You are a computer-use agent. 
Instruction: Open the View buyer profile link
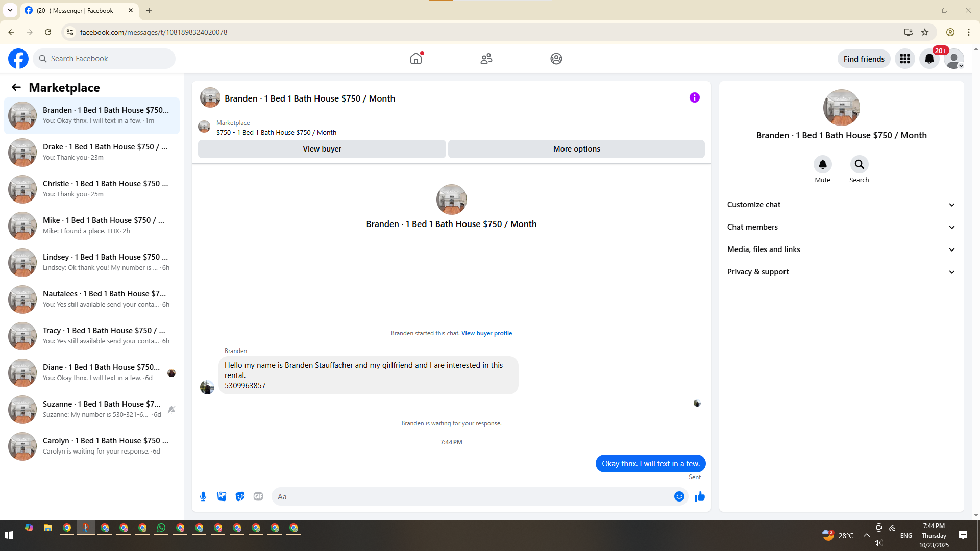point(486,333)
